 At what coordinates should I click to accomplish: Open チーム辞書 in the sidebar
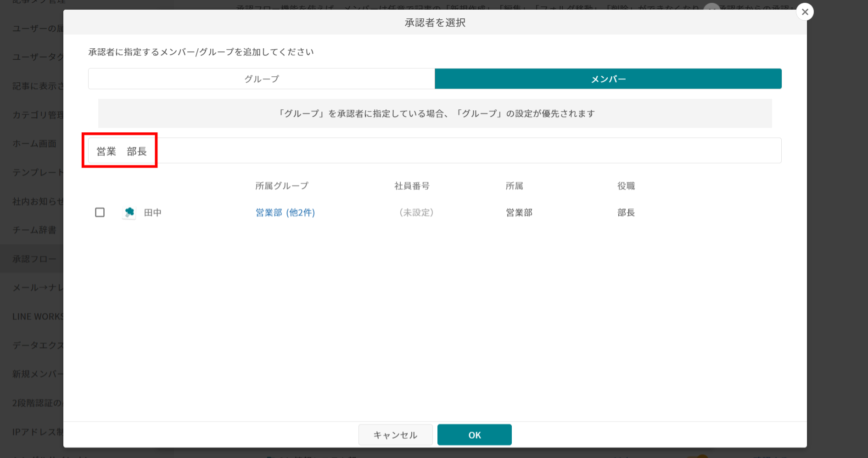coord(34,230)
